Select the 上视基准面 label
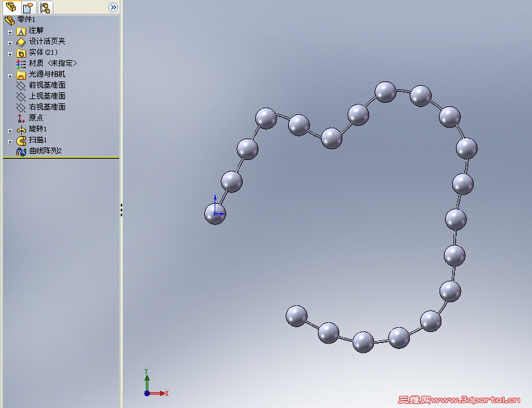 pyautogui.click(x=47, y=95)
